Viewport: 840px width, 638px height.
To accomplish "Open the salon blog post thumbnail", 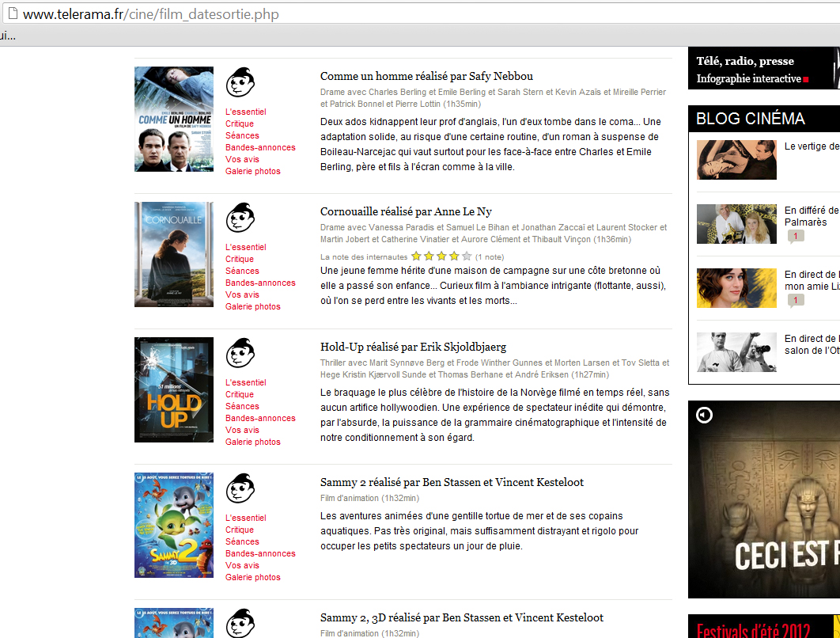I will 736,352.
